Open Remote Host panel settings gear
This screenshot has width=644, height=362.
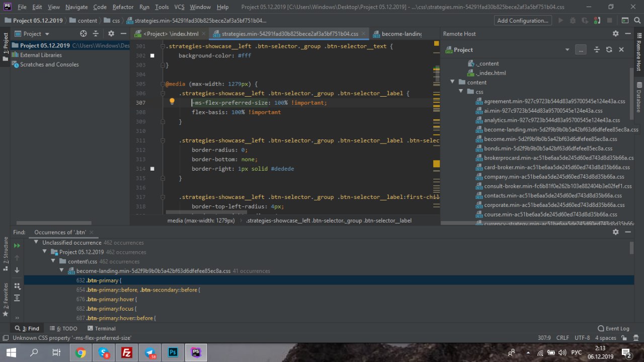[615, 34]
